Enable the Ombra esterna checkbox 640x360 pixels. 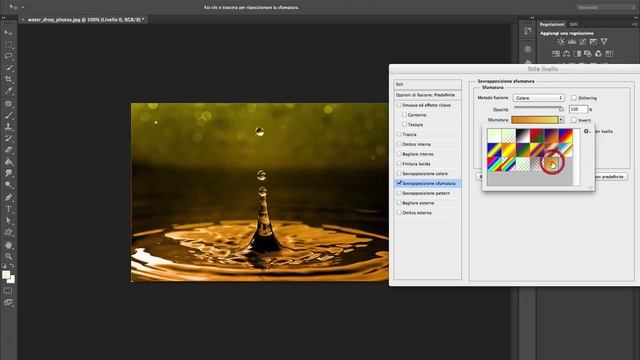coord(399,213)
